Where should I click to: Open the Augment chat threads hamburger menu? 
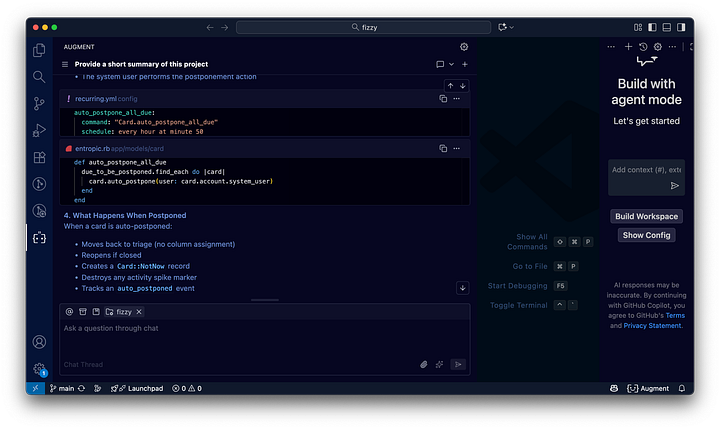coord(65,64)
